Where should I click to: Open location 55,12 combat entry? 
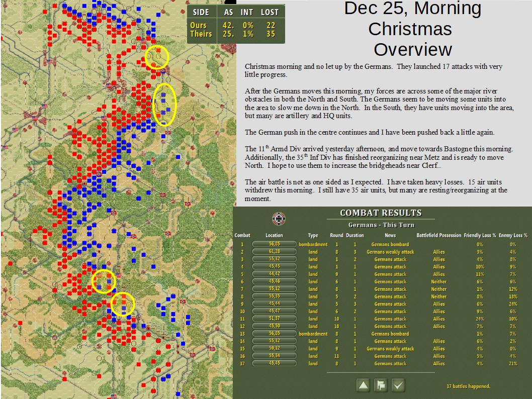pyautogui.click(x=274, y=289)
